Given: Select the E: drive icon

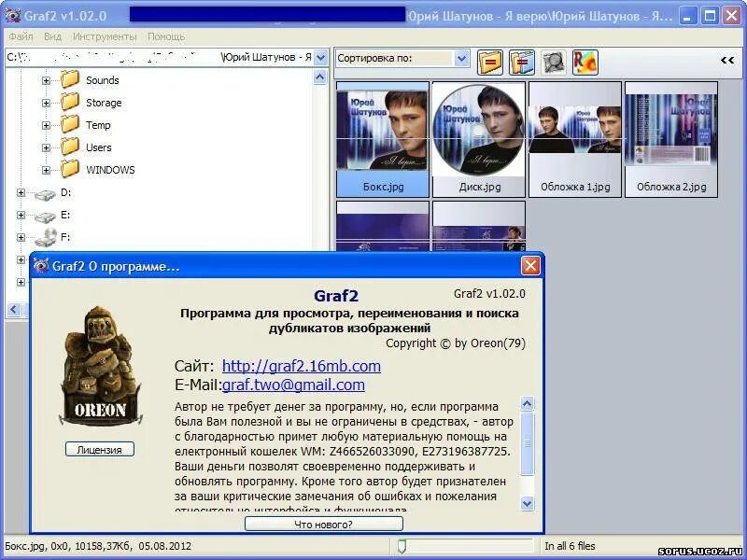Looking at the screenshot, I should 45,217.
